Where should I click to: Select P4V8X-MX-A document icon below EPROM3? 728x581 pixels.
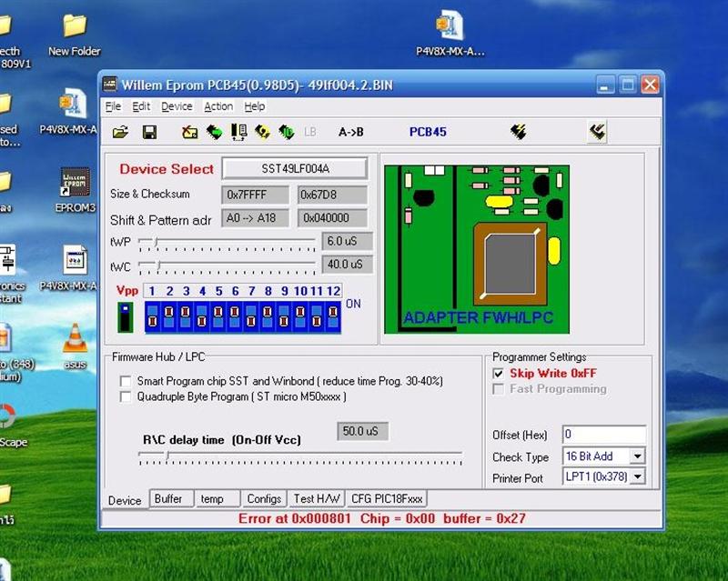[x=70, y=268]
